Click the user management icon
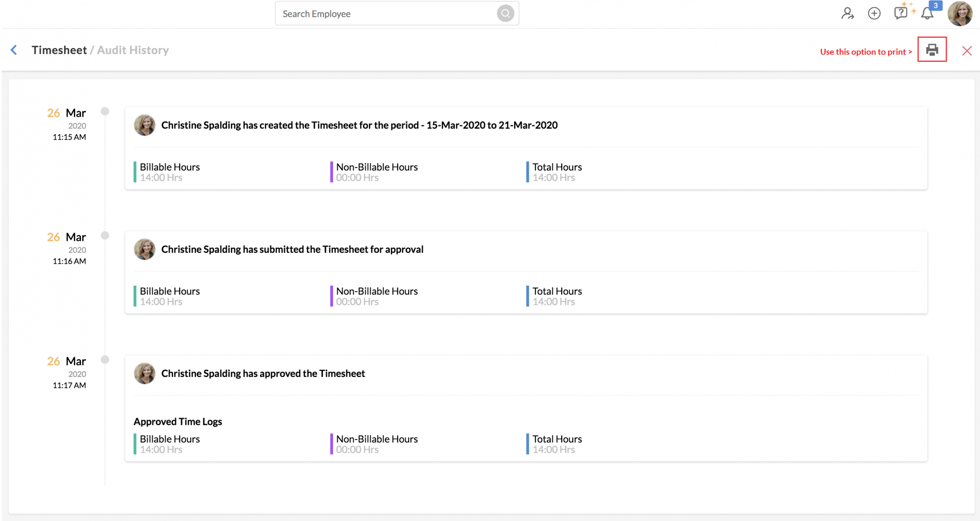Image resolution: width=980 pixels, height=521 pixels. tap(847, 14)
